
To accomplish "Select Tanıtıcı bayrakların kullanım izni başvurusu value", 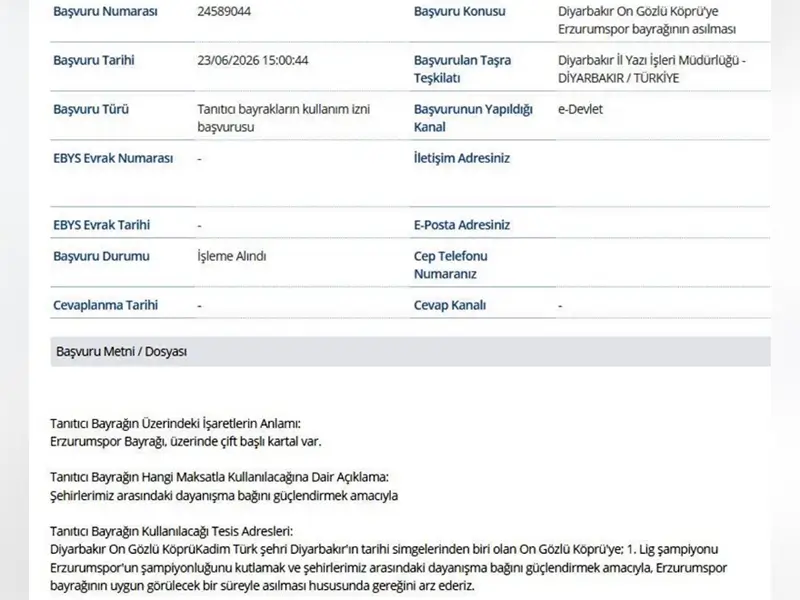I will click(284, 118).
